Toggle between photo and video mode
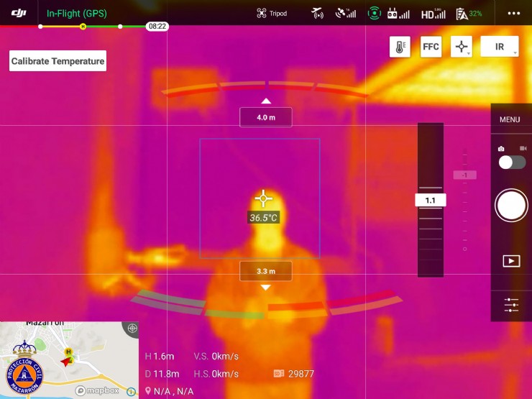The height and width of the screenshot is (399, 532). (511, 162)
